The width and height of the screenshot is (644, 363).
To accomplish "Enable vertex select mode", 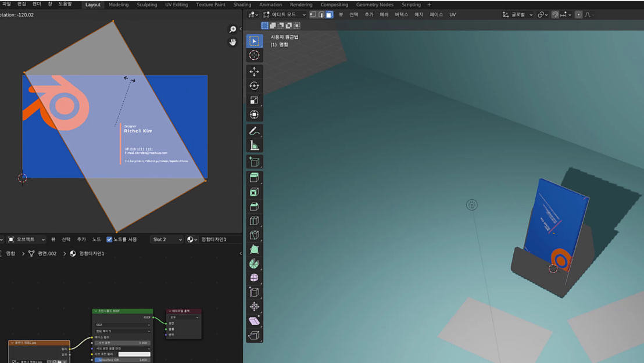I will [x=313, y=15].
